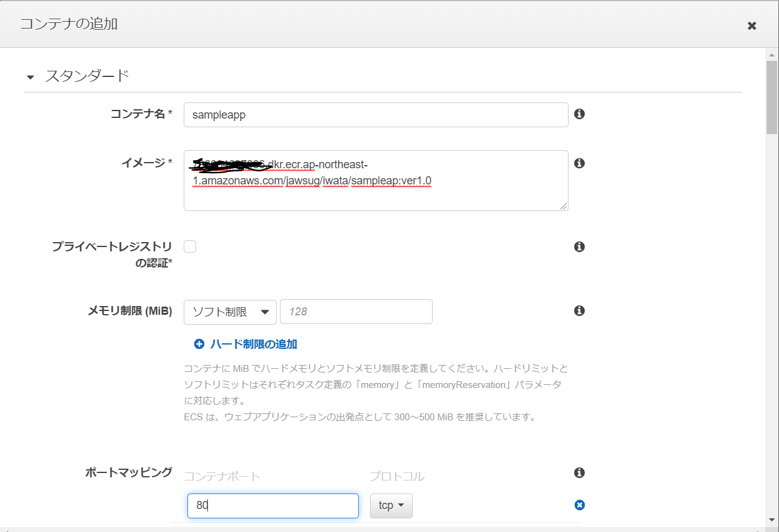Open the コンテナ名 info tooltip icon

tap(579, 114)
